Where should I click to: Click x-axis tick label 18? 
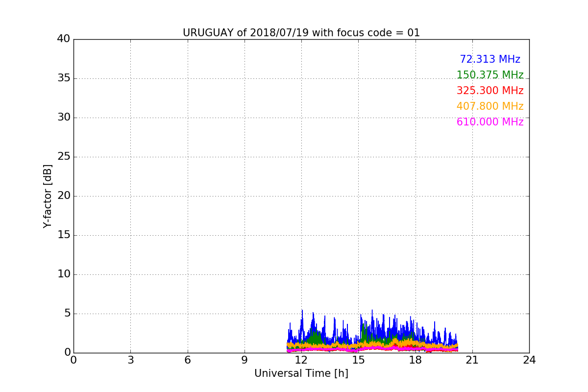(x=416, y=360)
